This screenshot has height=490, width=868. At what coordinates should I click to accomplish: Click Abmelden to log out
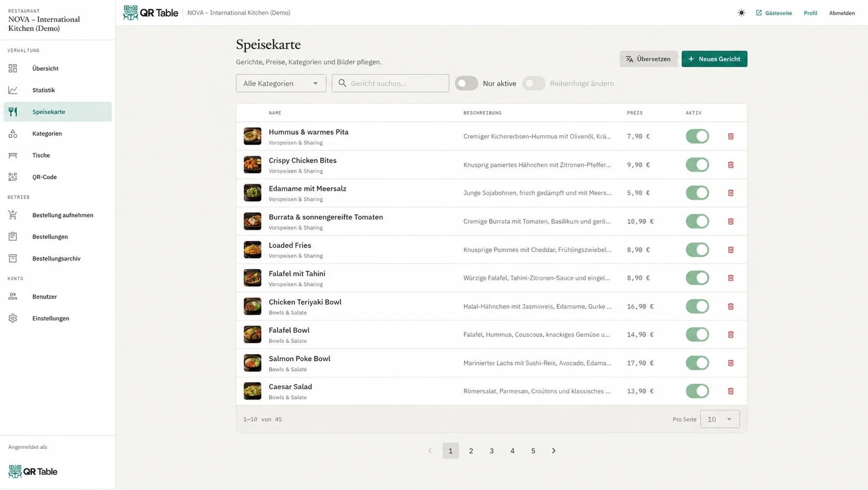click(x=842, y=13)
